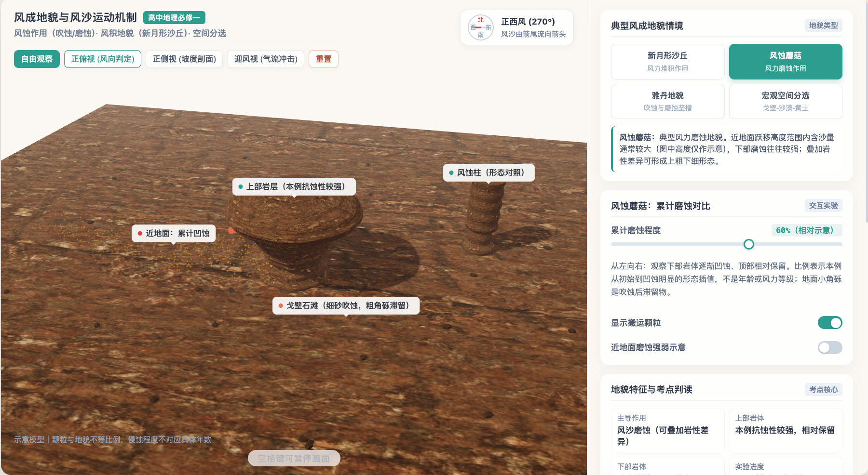868x475 pixels.
Task: Click the 空格键可暂停画面 hint pill
Action: click(294, 458)
